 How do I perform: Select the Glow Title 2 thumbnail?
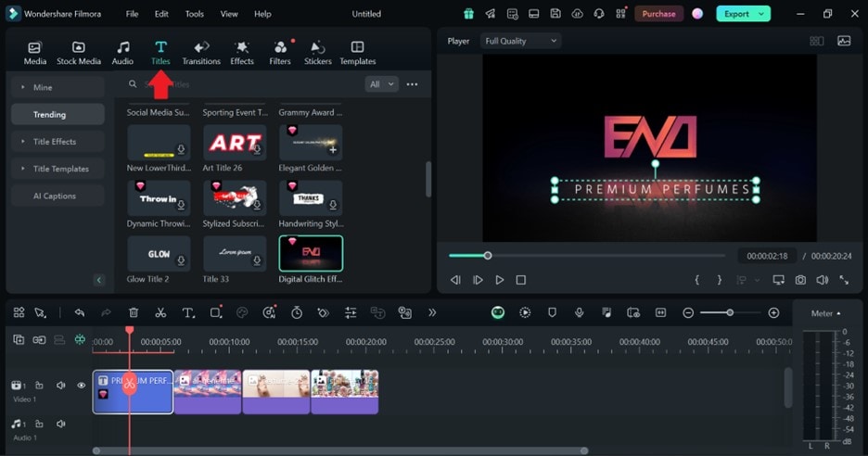(x=159, y=254)
